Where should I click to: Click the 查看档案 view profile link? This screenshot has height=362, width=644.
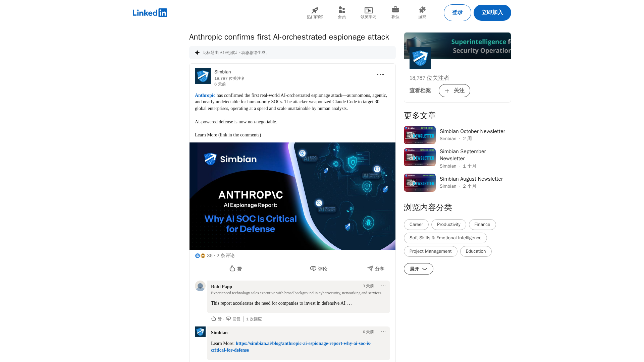pyautogui.click(x=420, y=90)
